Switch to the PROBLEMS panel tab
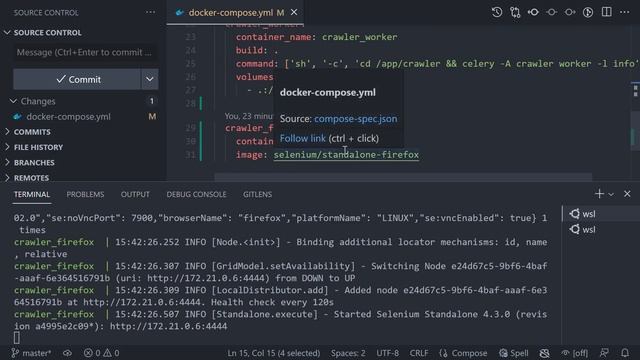Viewport: 640px width, 360px height. 85,194
